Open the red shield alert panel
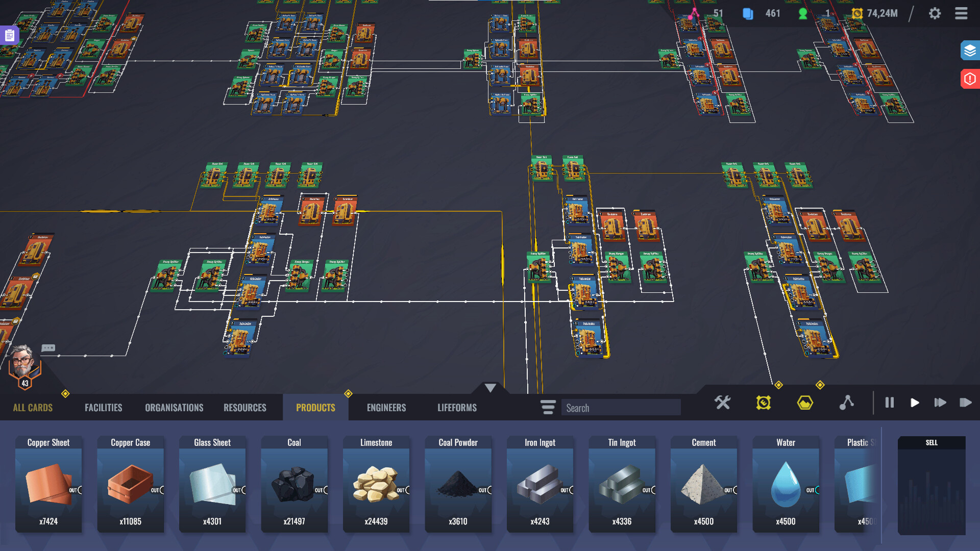980x551 pixels. pos(969,79)
